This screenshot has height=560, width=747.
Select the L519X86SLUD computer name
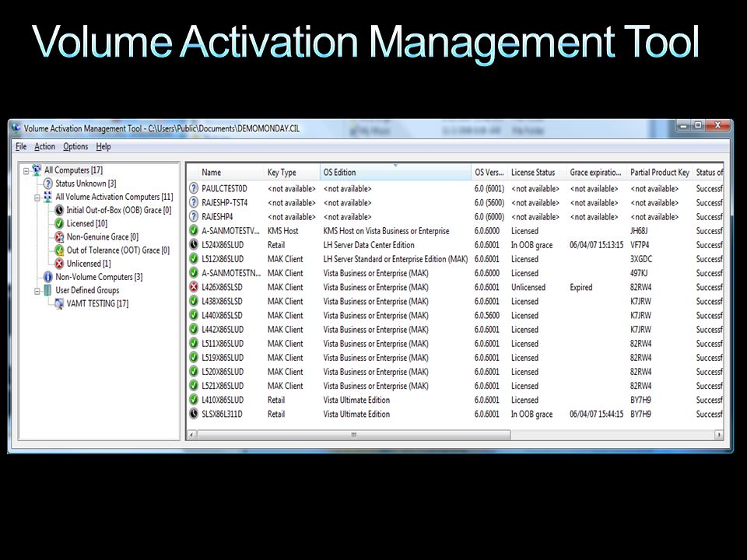click(x=223, y=358)
